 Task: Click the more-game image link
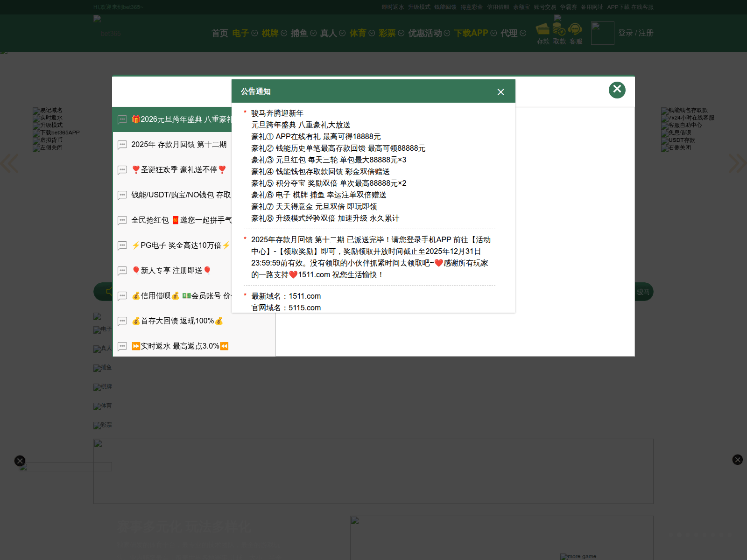pyautogui.click(x=578, y=557)
